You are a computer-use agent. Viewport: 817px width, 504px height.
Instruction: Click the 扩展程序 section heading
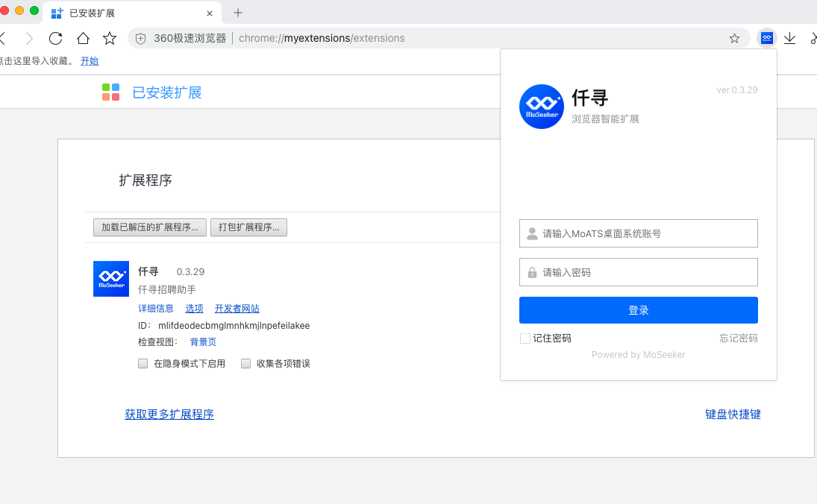pos(145,180)
